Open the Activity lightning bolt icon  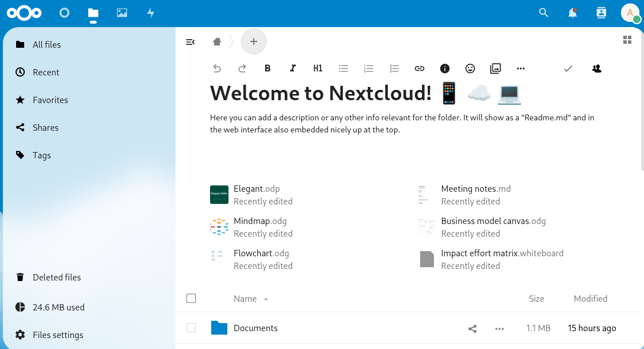pyautogui.click(x=151, y=13)
